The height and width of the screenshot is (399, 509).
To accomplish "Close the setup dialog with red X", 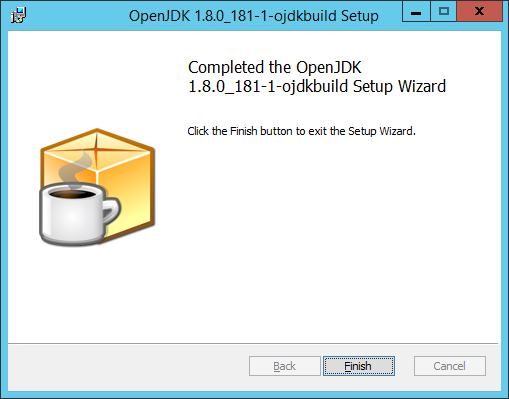I will [x=479, y=12].
